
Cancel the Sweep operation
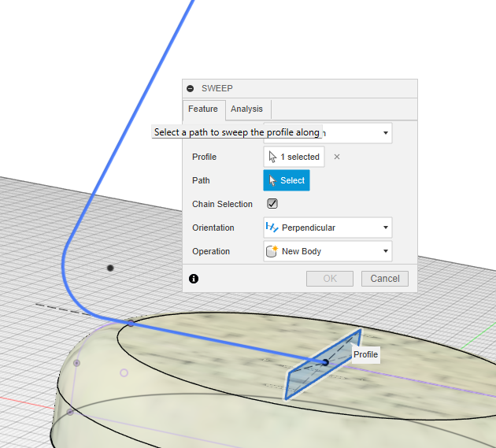[x=385, y=279]
